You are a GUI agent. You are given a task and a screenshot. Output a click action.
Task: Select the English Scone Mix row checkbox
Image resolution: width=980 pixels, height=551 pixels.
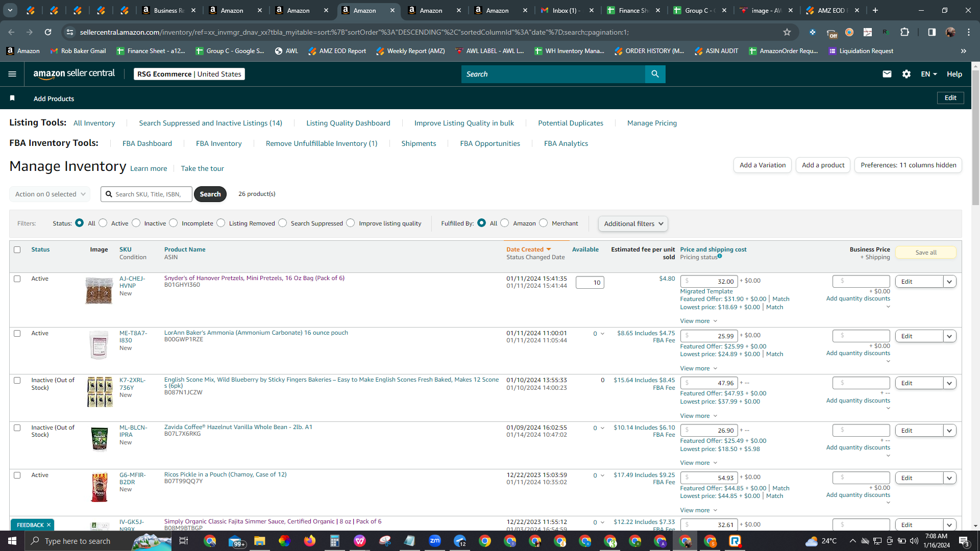coord(17,380)
